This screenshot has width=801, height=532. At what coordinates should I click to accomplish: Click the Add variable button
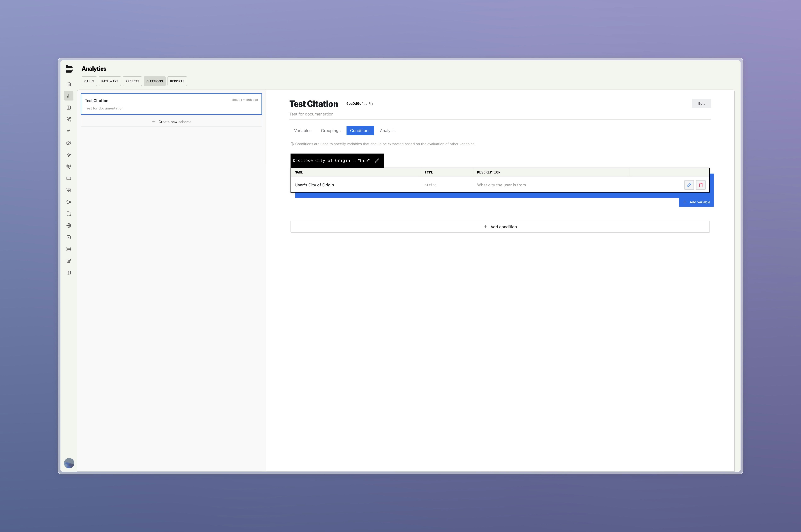click(x=696, y=202)
